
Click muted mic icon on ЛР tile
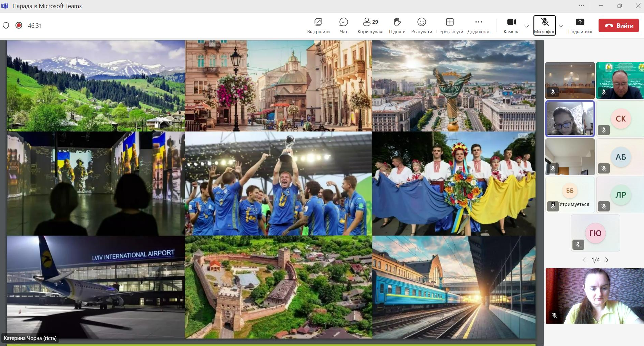(604, 206)
